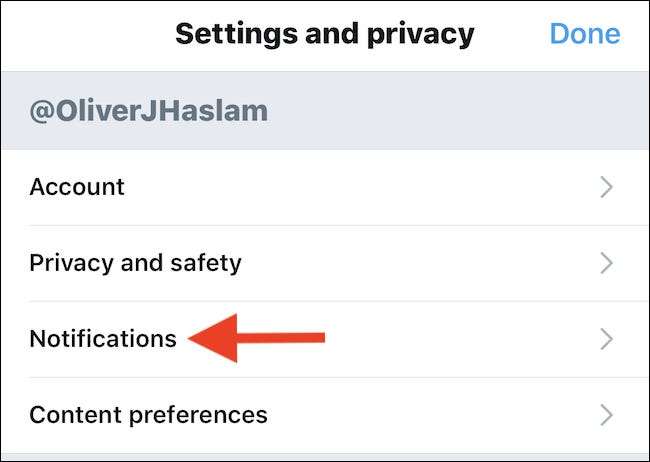Expand Content preferences with its chevron

coord(605,414)
